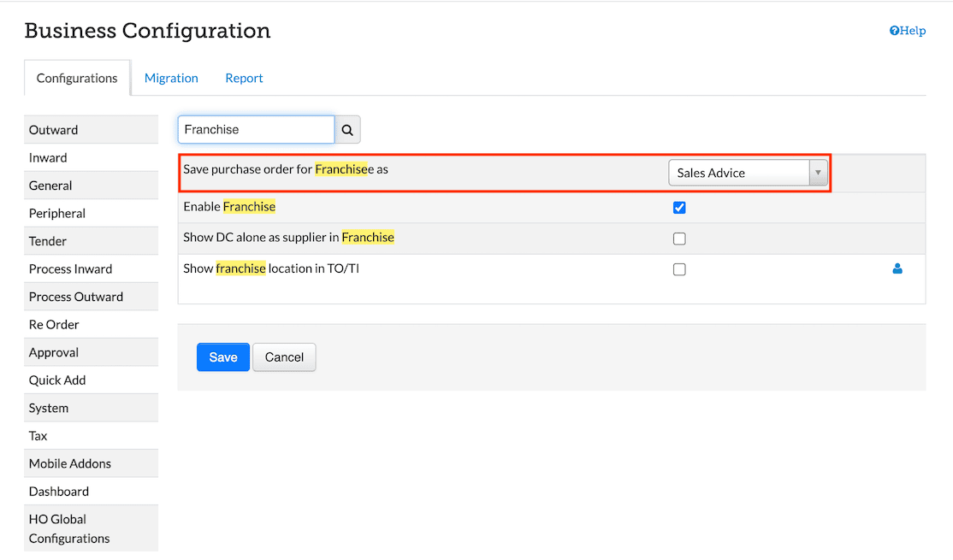Image resolution: width=953 pixels, height=560 pixels.
Task: Switch to the Report tab
Action: point(244,78)
